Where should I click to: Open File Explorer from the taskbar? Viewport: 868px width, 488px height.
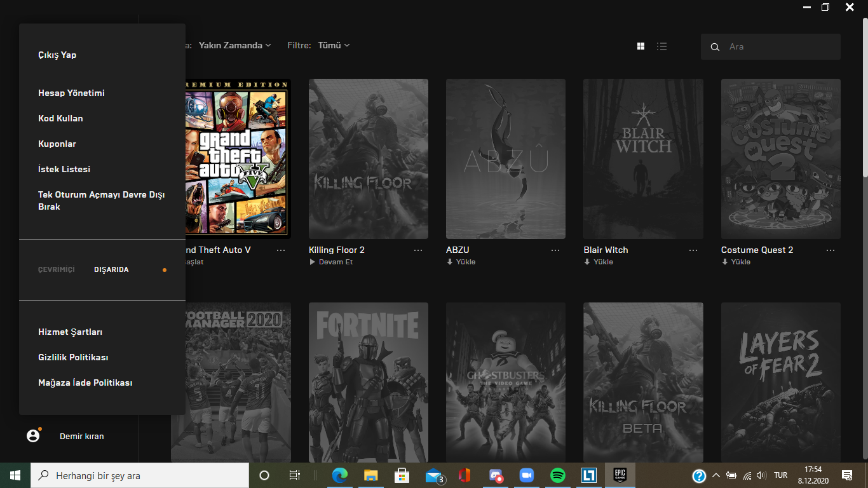coord(371,475)
